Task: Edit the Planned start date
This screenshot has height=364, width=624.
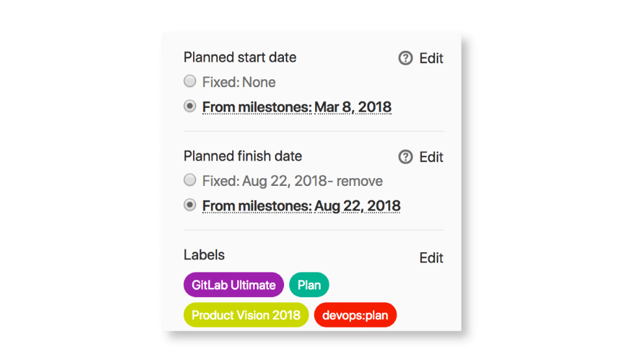Action: click(431, 58)
